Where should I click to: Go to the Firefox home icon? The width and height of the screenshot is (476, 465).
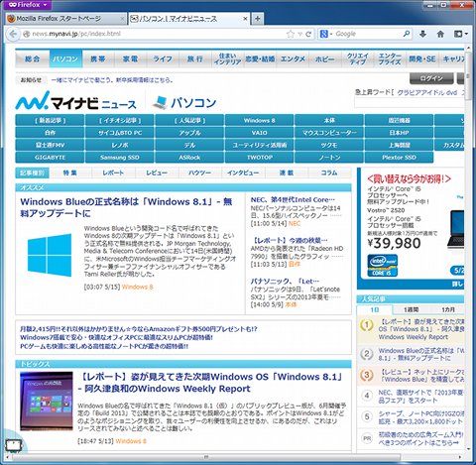click(x=440, y=34)
